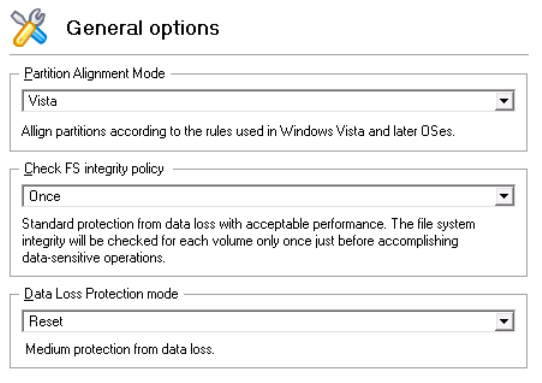This screenshot has width=542, height=383.
Task: Click the "General options" heading text
Action: [143, 28]
